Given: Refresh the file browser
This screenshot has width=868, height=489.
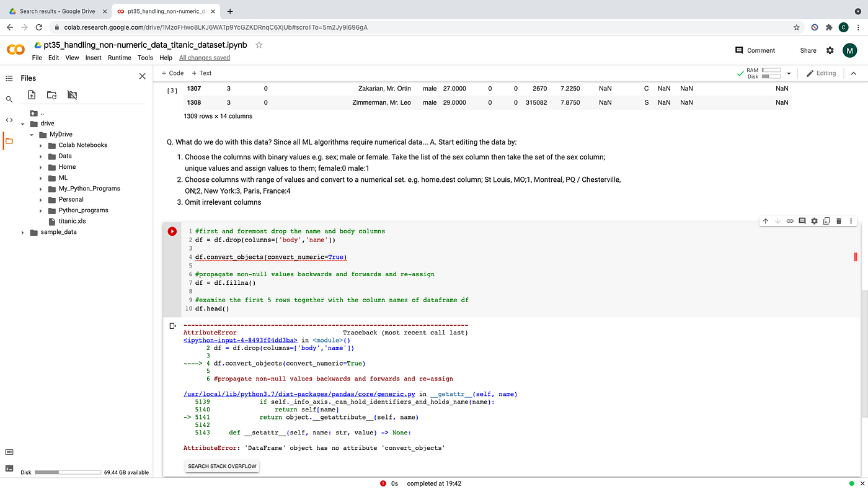Looking at the screenshot, I should coord(53,94).
